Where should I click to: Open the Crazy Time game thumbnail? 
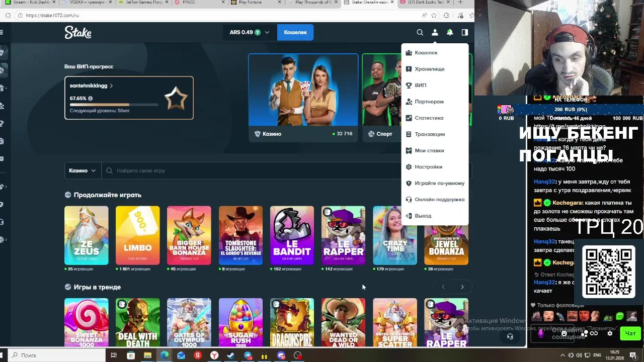click(x=395, y=235)
